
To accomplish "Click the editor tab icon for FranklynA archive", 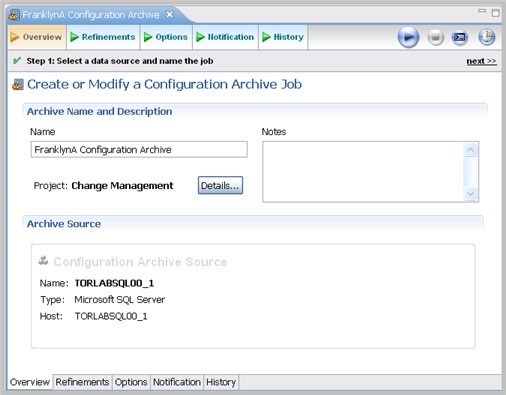I will [14, 15].
